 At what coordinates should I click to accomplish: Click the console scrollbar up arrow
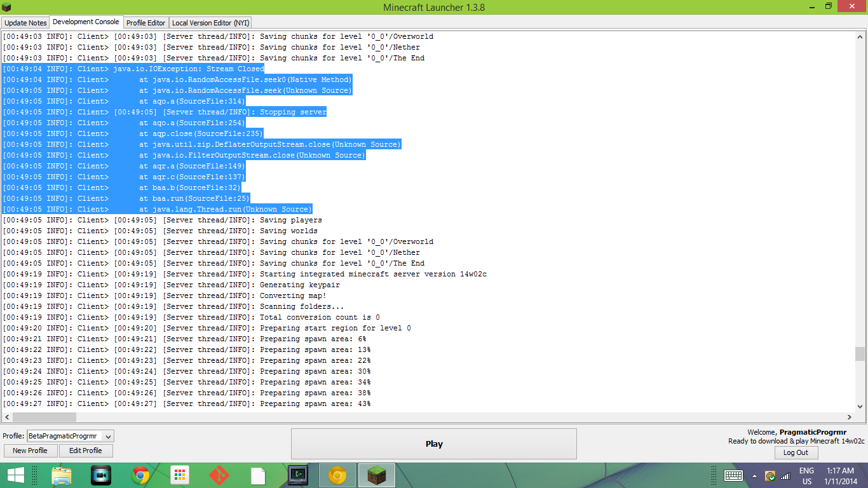860,37
